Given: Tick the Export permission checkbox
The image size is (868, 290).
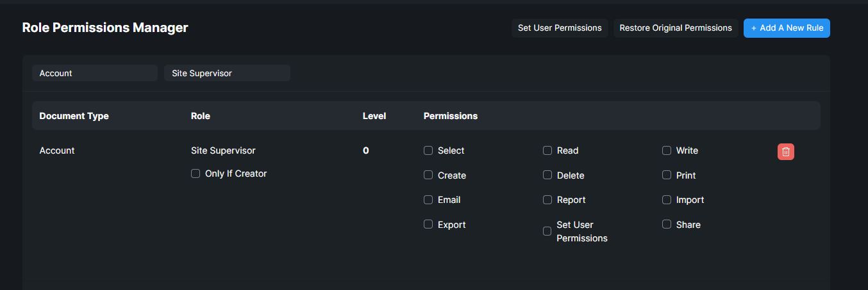Looking at the screenshot, I should pyautogui.click(x=428, y=224).
